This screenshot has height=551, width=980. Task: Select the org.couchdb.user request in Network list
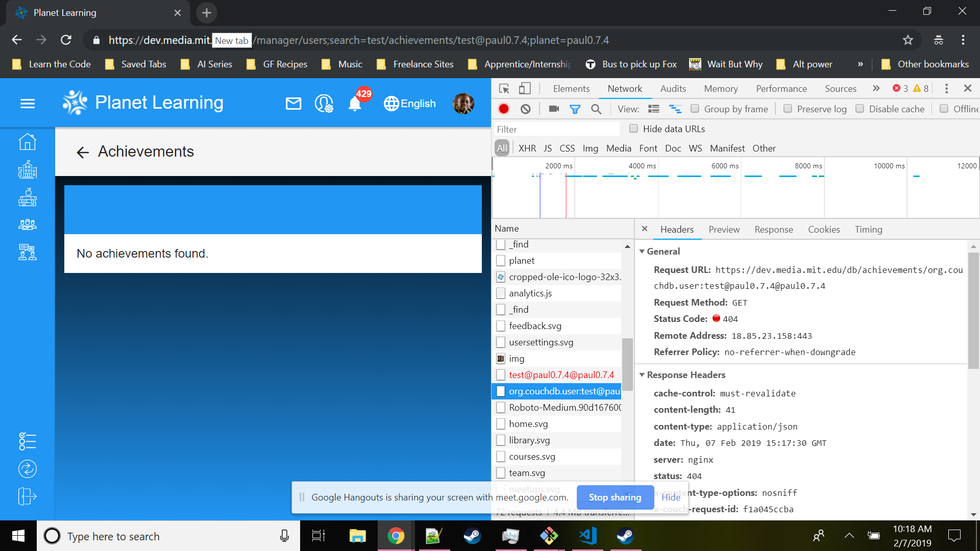(561, 391)
